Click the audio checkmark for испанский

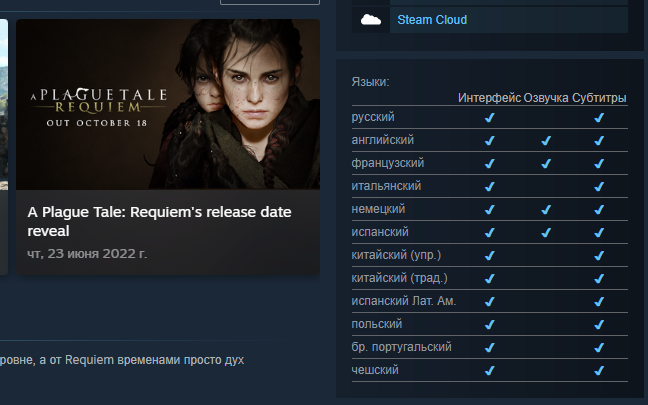click(x=546, y=233)
